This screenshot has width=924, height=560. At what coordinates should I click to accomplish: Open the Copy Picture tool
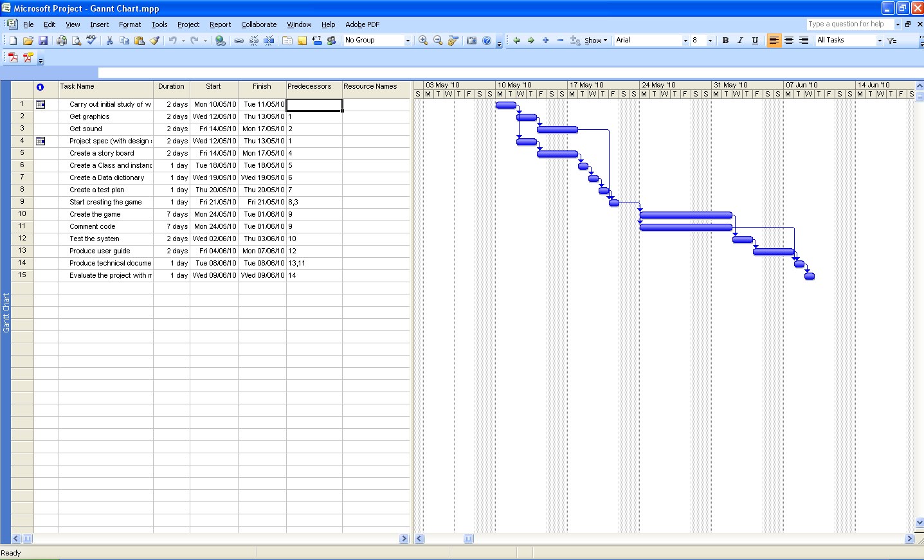coord(471,40)
